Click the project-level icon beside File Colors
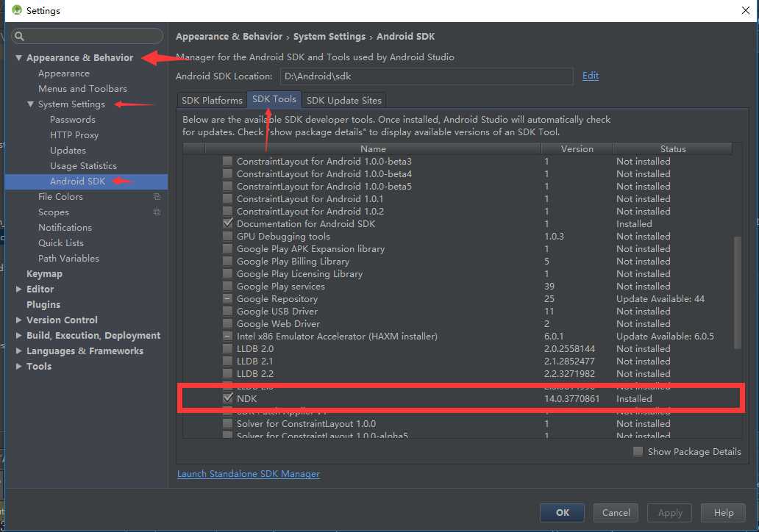This screenshot has height=532, width=759. [157, 197]
